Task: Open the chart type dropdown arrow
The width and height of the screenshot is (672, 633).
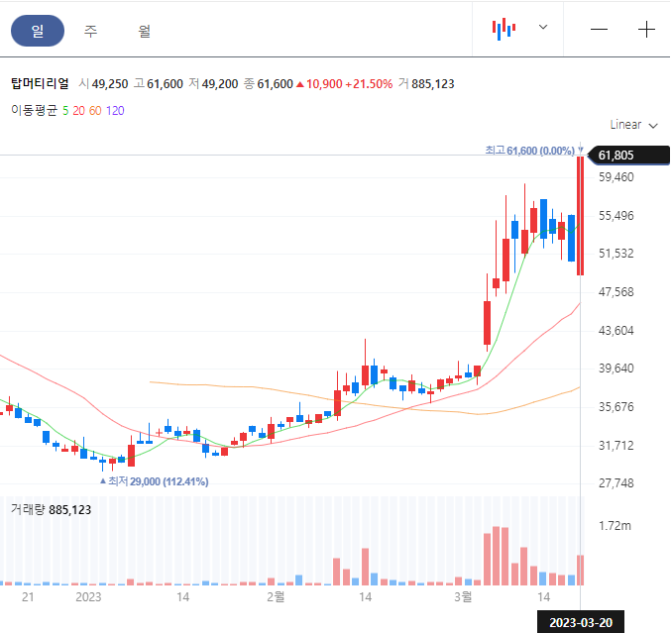Action: tap(543, 28)
